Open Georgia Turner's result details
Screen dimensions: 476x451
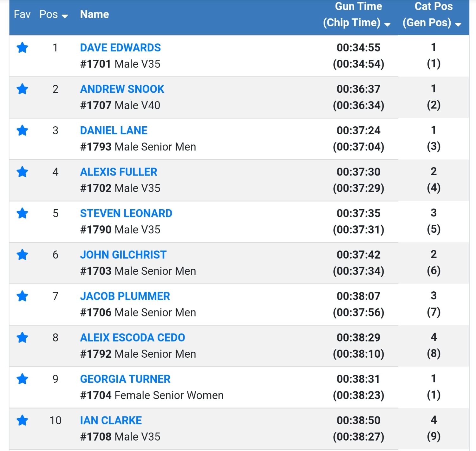(x=125, y=379)
